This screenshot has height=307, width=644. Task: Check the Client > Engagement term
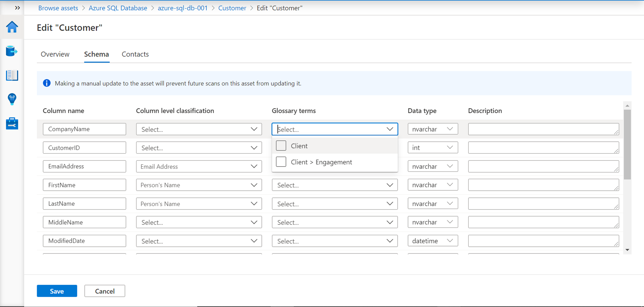point(281,162)
